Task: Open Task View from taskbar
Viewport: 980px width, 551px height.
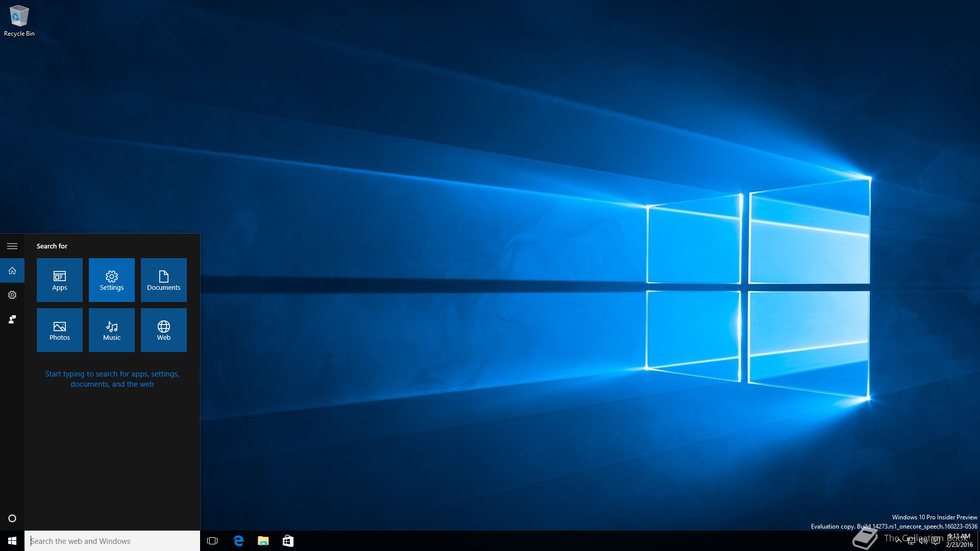Action: (212, 541)
